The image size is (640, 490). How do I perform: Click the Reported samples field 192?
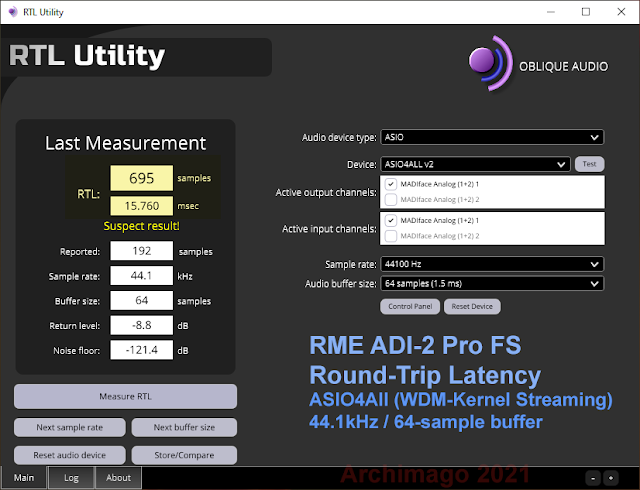[142, 251]
